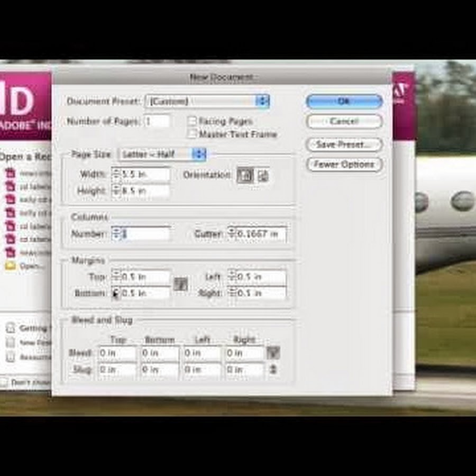
Task: Select portrait orientation icon
Action: click(245, 176)
